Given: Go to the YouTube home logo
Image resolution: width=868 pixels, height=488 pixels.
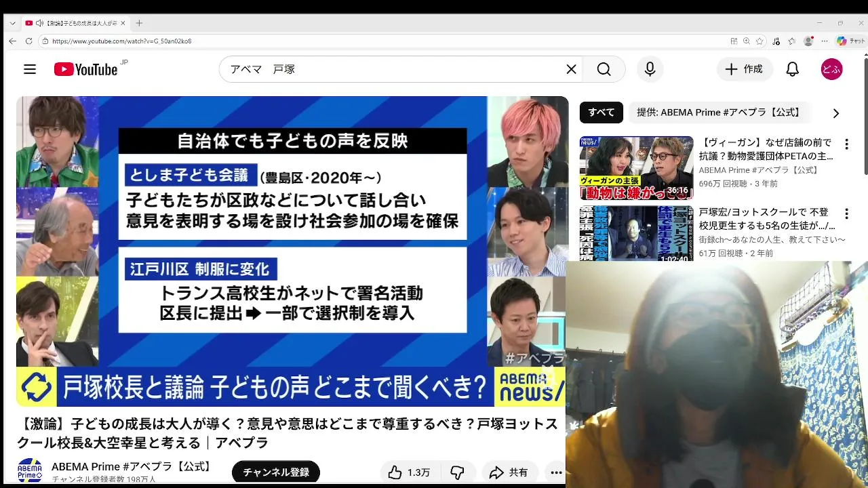Looking at the screenshot, I should 86,69.
